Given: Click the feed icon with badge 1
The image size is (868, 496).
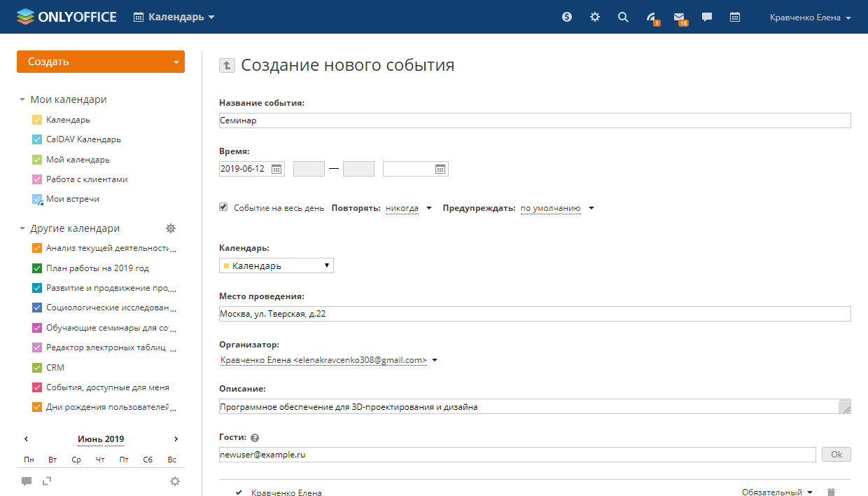Looking at the screenshot, I should coord(651,18).
